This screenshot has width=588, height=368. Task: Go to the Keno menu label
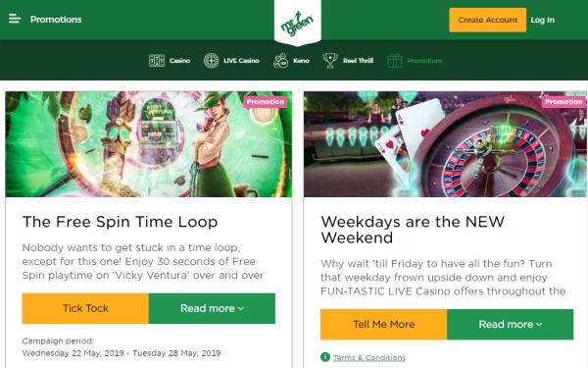[301, 61]
